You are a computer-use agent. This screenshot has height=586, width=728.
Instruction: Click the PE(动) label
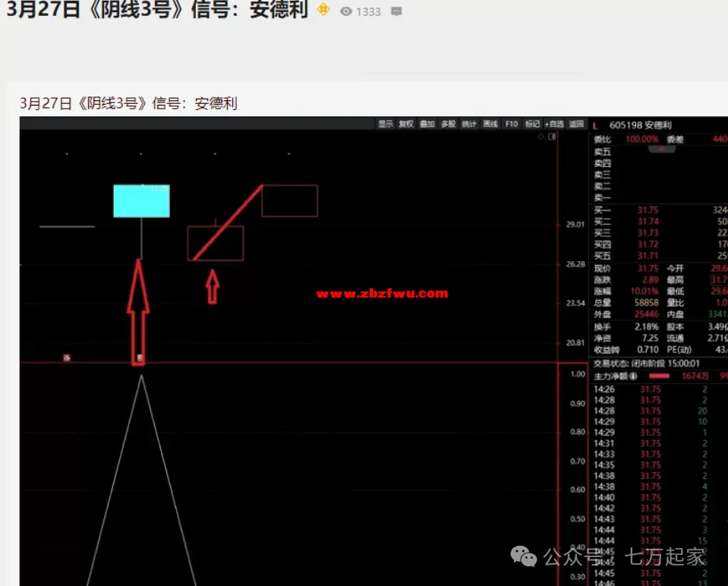pyautogui.click(x=679, y=350)
